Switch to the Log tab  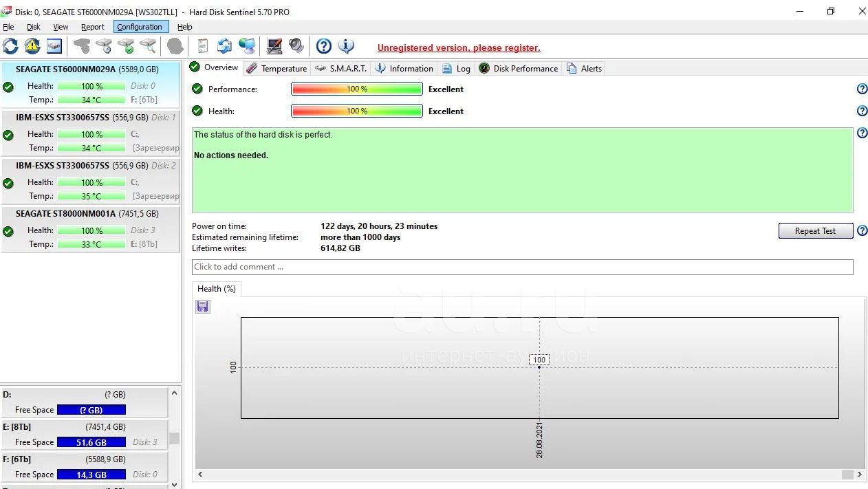click(457, 68)
